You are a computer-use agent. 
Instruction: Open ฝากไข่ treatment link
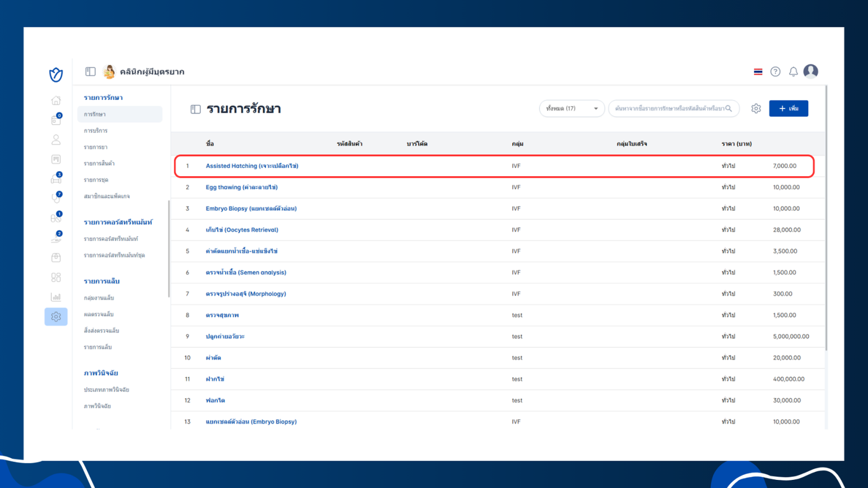coord(215,379)
